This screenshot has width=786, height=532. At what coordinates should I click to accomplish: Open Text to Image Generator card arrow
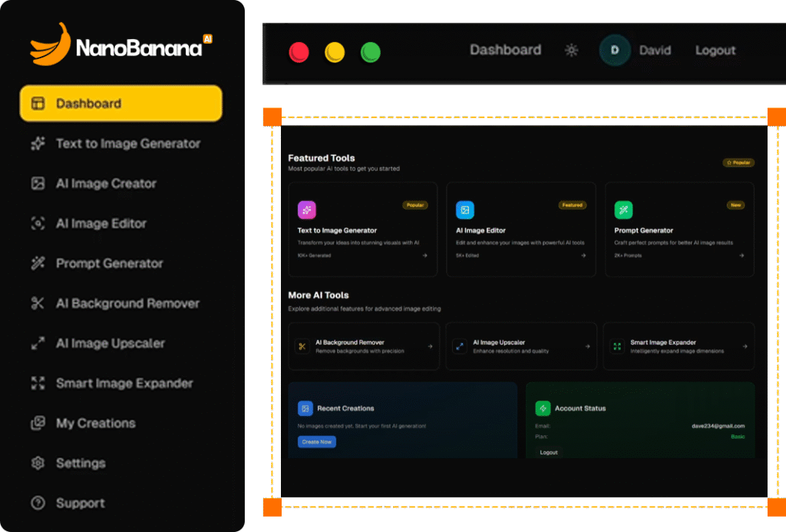pos(424,256)
